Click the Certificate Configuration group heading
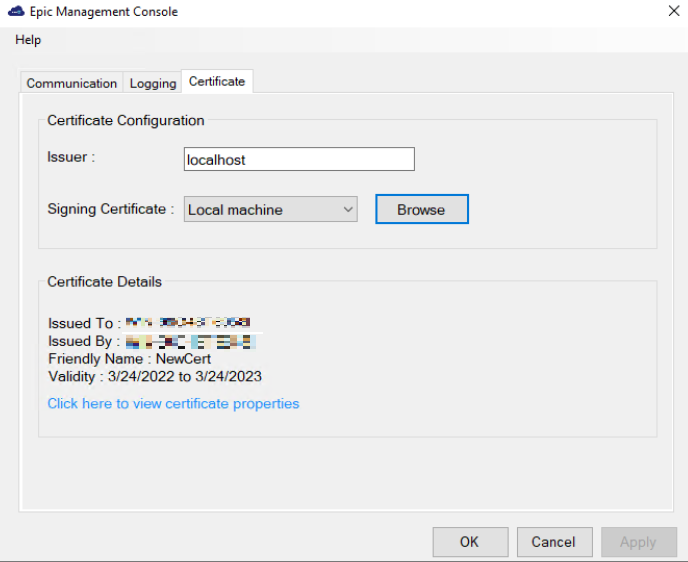This screenshot has width=688, height=562. (x=126, y=120)
